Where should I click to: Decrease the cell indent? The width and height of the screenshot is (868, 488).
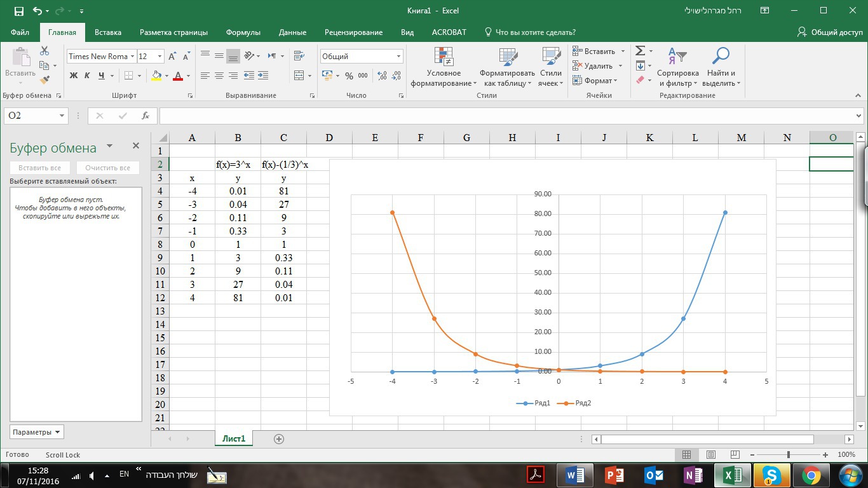[248, 76]
